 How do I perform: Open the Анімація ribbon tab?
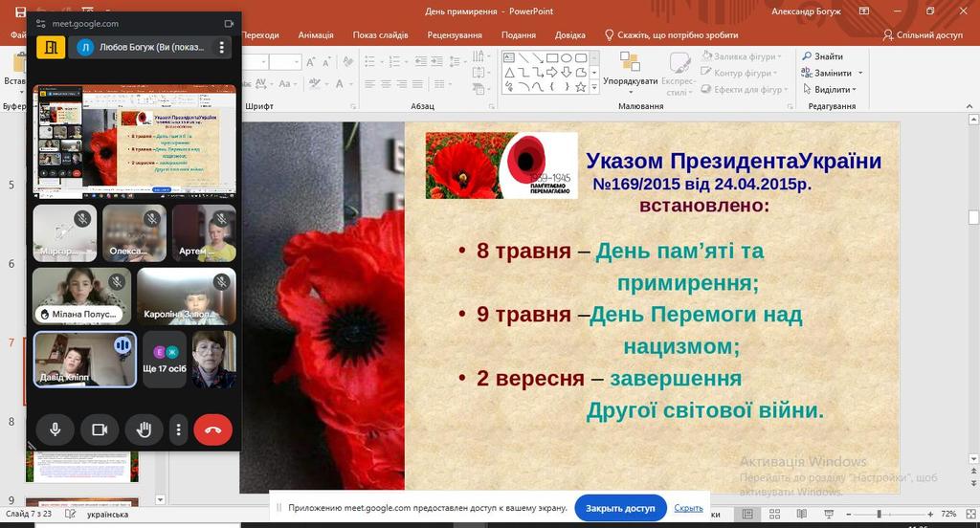pyautogui.click(x=316, y=35)
